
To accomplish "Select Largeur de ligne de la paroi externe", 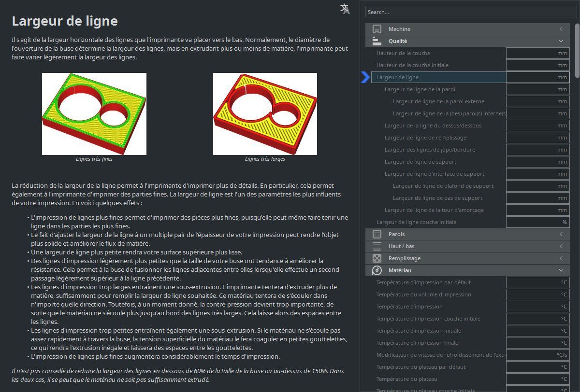I will pos(438,101).
